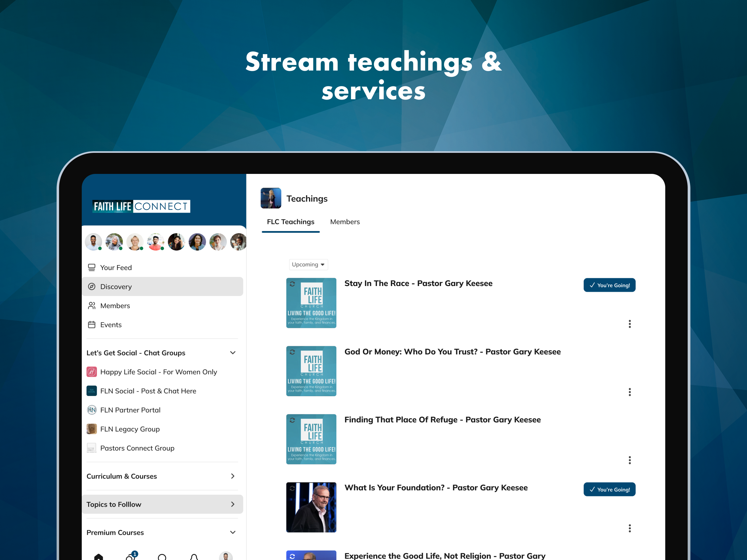This screenshot has width=747, height=560.
Task: Open profile avatar in bottom bar
Action: (226, 556)
